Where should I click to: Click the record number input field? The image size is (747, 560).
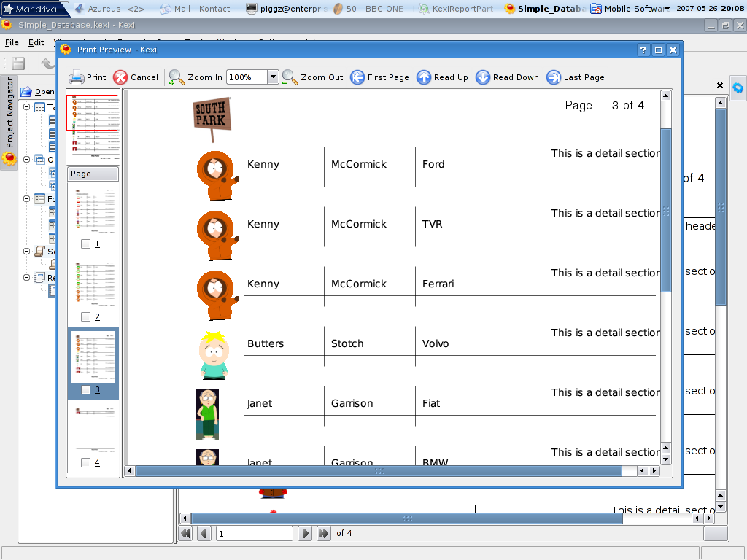(255, 533)
